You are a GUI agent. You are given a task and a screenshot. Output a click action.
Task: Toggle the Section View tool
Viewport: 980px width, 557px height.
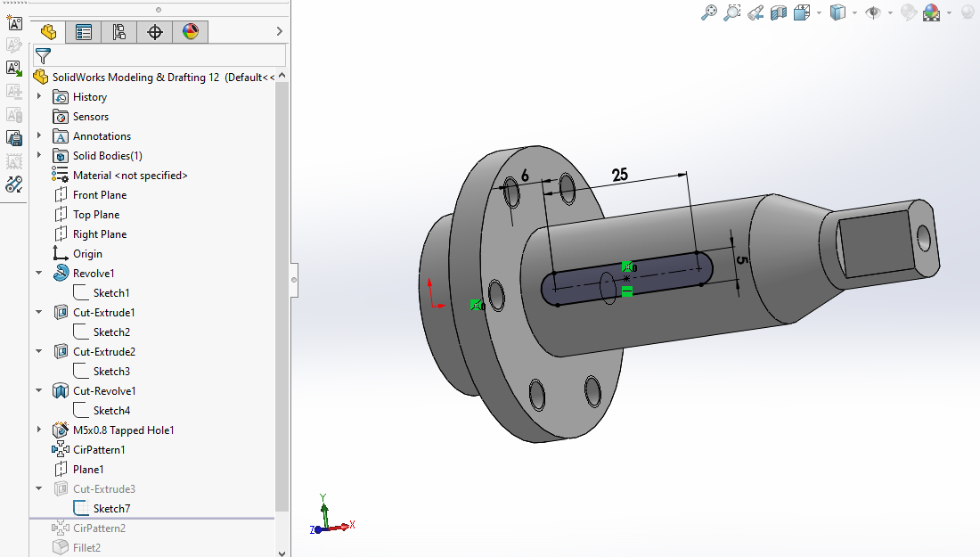pyautogui.click(x=779, y=12)
